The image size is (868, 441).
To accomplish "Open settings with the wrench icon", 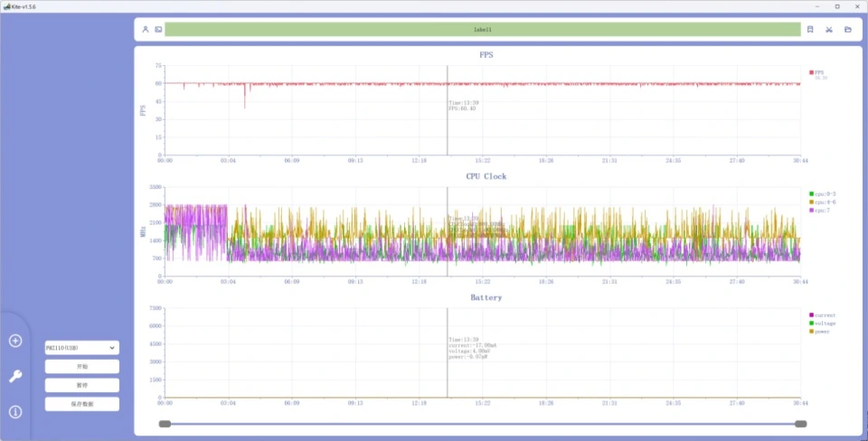I will tap(15, 376).
